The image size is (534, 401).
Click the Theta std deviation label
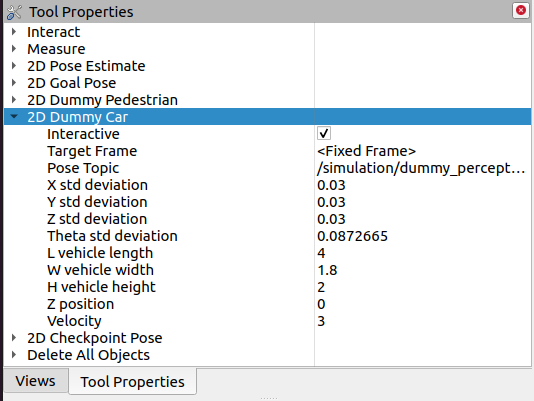click(112, 236)
